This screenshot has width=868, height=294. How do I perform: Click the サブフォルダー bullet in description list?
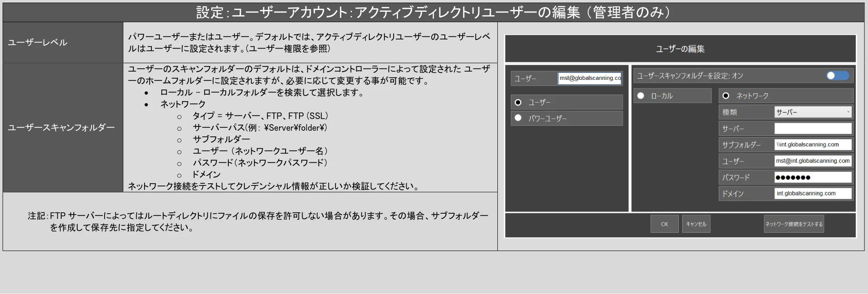click(221, 139)
